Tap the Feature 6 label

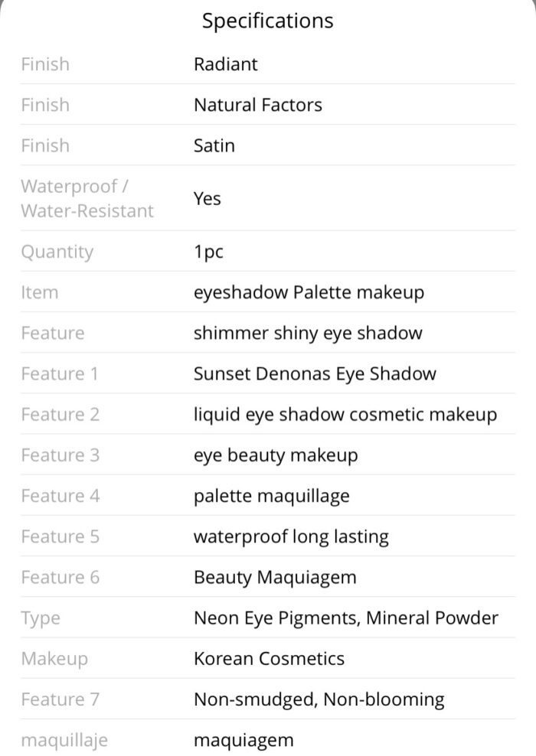[x=60, y=578]
